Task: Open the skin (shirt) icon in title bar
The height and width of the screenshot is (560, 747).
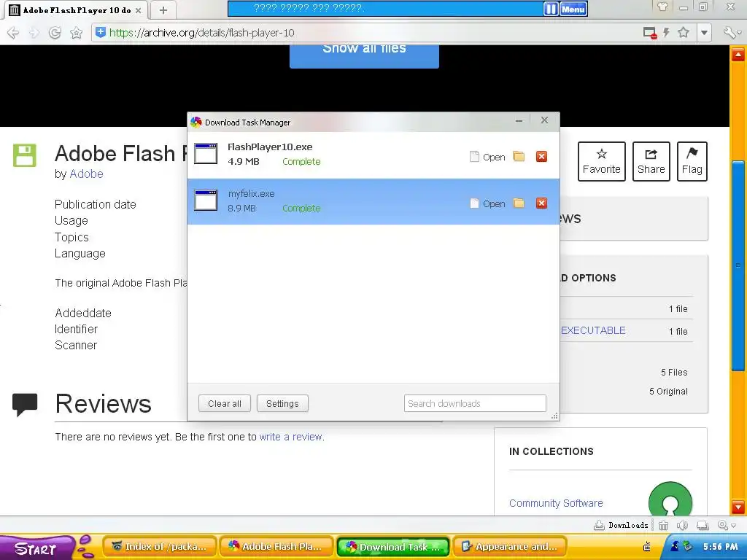Action: 662,7
